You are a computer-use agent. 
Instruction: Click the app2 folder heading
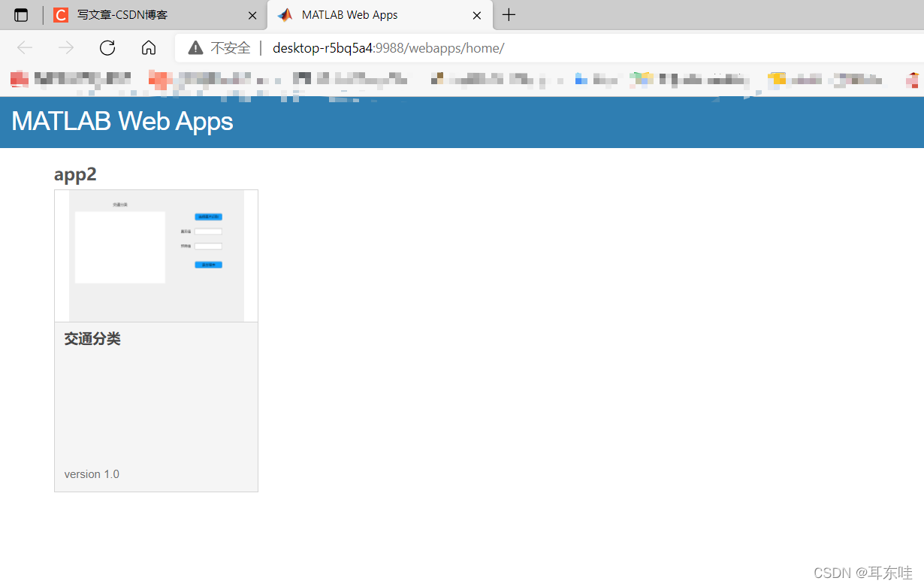coord(75,174)
